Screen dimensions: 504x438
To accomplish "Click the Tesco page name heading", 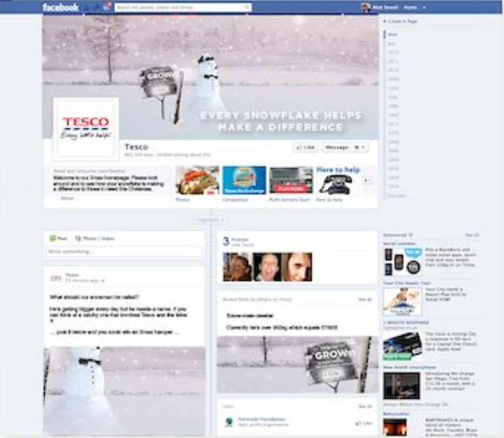I will 136,147.
